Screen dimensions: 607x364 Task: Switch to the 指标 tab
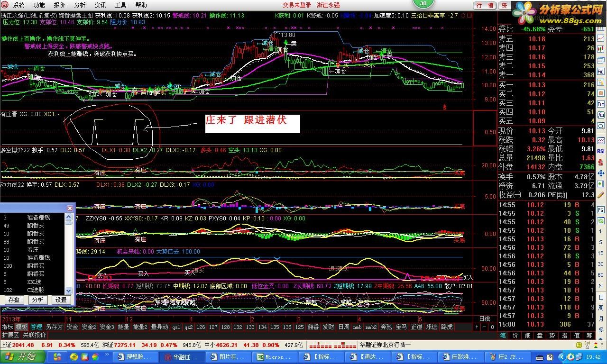coord(7,327)
